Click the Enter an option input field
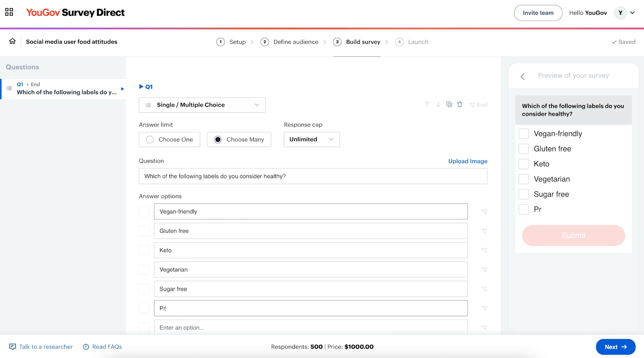 point(310,327)
